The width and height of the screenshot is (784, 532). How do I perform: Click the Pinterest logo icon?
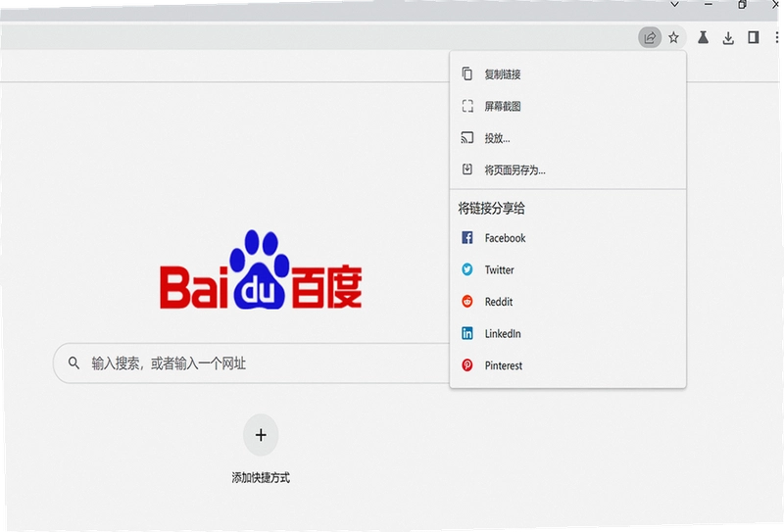click(467, 365)
